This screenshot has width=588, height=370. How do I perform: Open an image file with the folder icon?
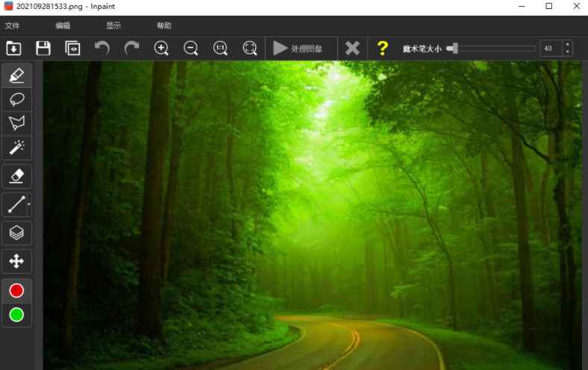tap(13, 48)
